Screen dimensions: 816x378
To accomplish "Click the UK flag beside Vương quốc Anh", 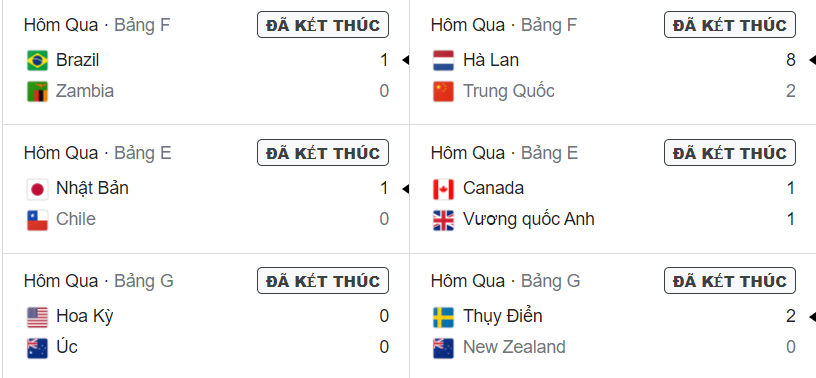I will [x=443, y=220].
